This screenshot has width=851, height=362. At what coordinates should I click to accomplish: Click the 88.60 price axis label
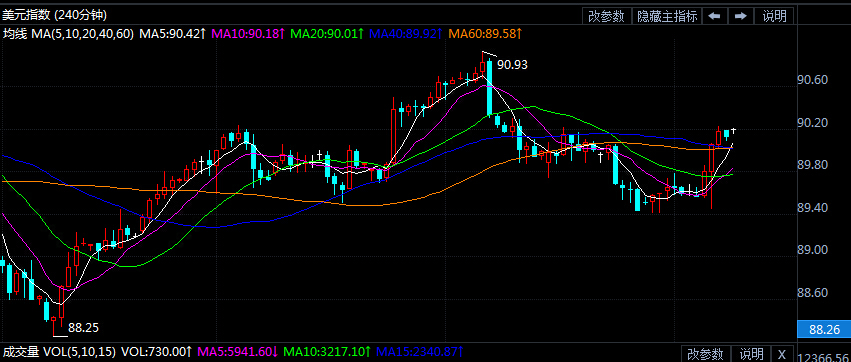[x=812, y=293]
